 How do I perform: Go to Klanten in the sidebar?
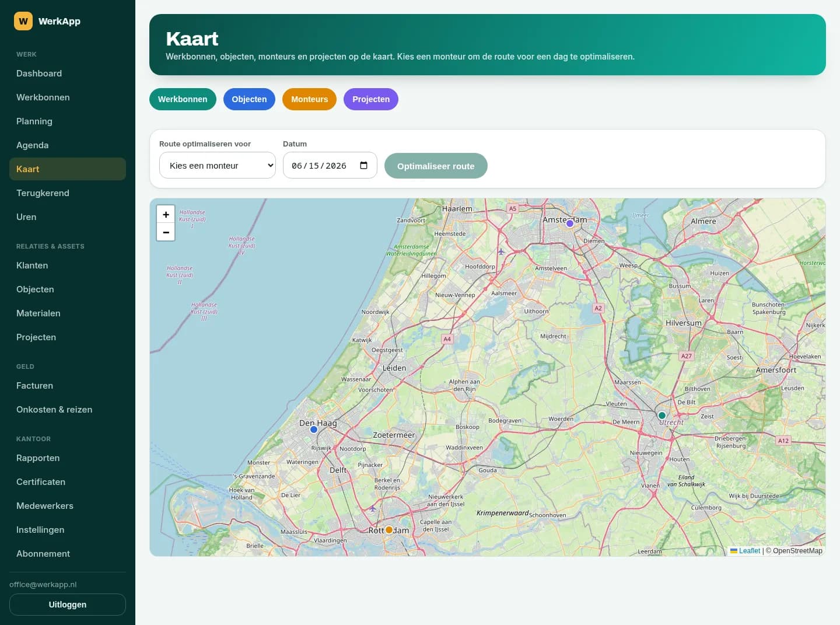pos(68,266)
